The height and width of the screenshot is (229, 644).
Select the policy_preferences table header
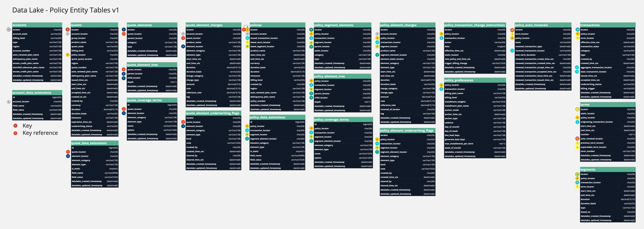click(x=475, y=80)
